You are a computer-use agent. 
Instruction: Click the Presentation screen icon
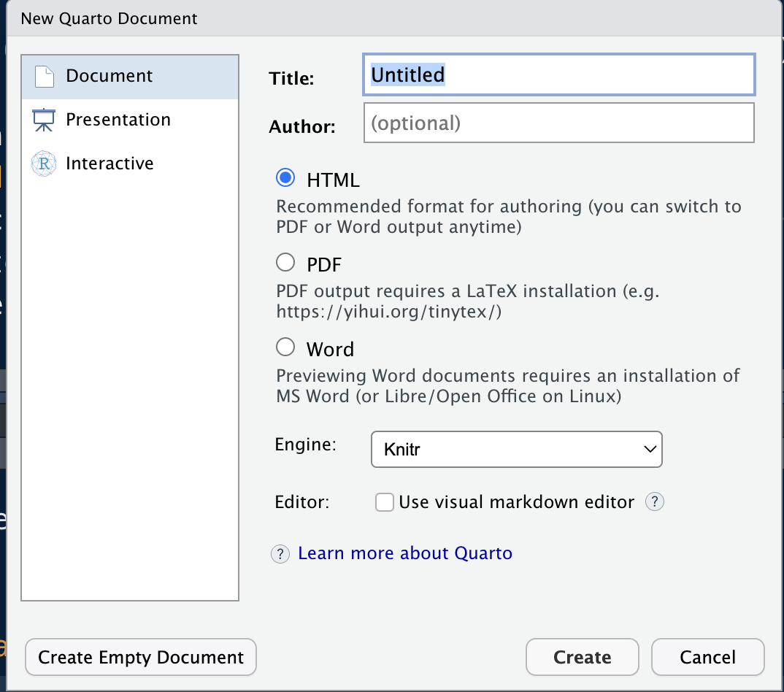44,120
